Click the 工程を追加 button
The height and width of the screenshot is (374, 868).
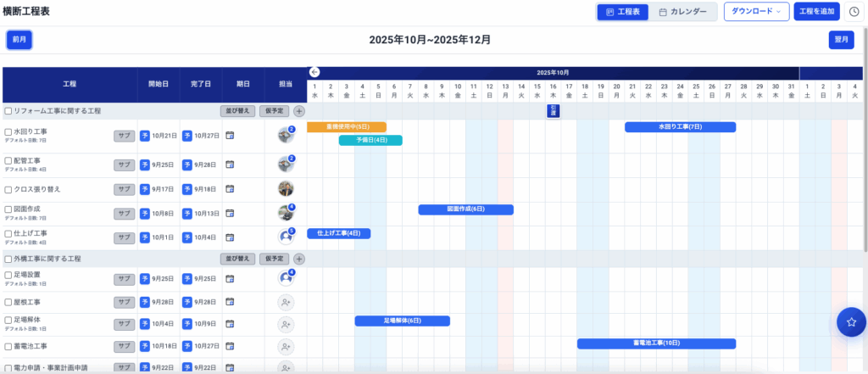[816, 12]
